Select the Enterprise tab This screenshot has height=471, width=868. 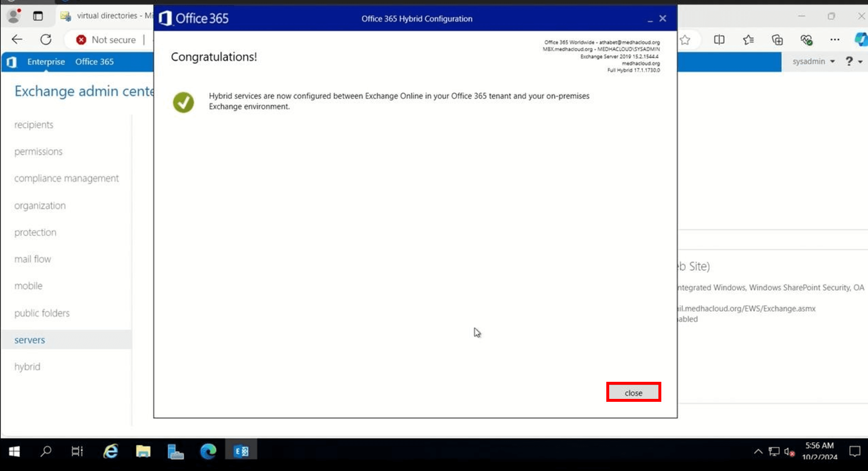coord(46,62)
